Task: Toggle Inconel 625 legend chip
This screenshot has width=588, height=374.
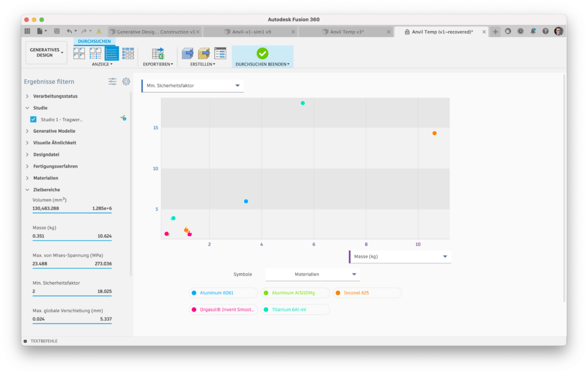Action: point(367,292)
